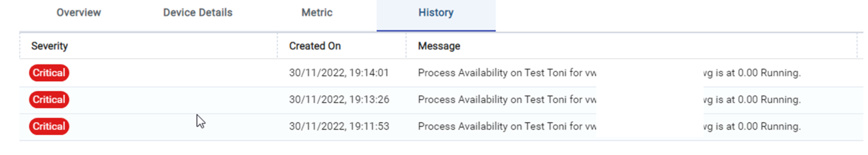Select the Message column header
The width and height of the screenshot is (868, 155).
(439, 46)
